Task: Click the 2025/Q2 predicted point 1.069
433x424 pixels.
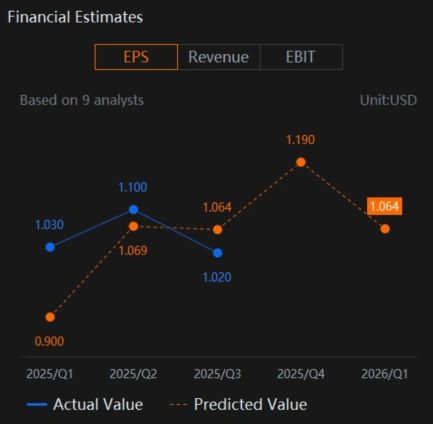Action: (133, 226)
